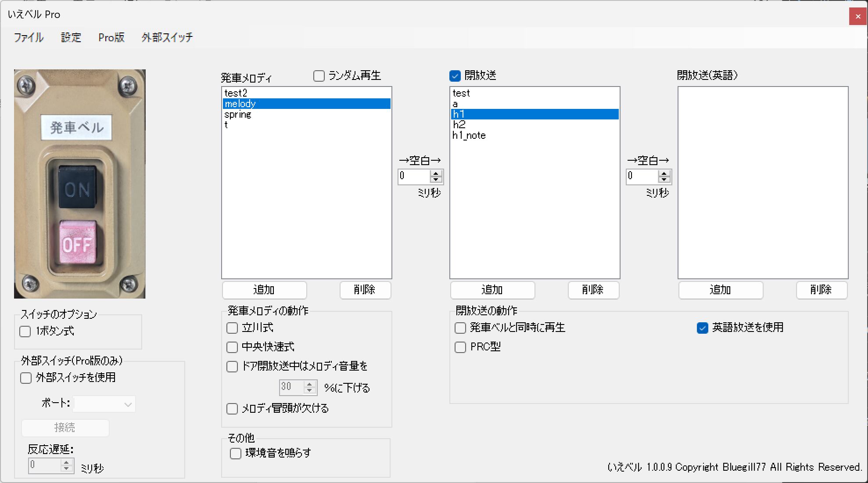Screen dimensions: 868x483
Task: Click 追加 under 発車メロディ list
Action: tap(264, 290)
